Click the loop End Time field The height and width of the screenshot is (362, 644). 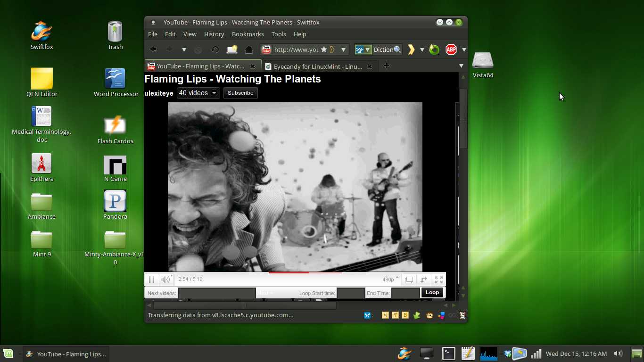(x=405, y=293)
